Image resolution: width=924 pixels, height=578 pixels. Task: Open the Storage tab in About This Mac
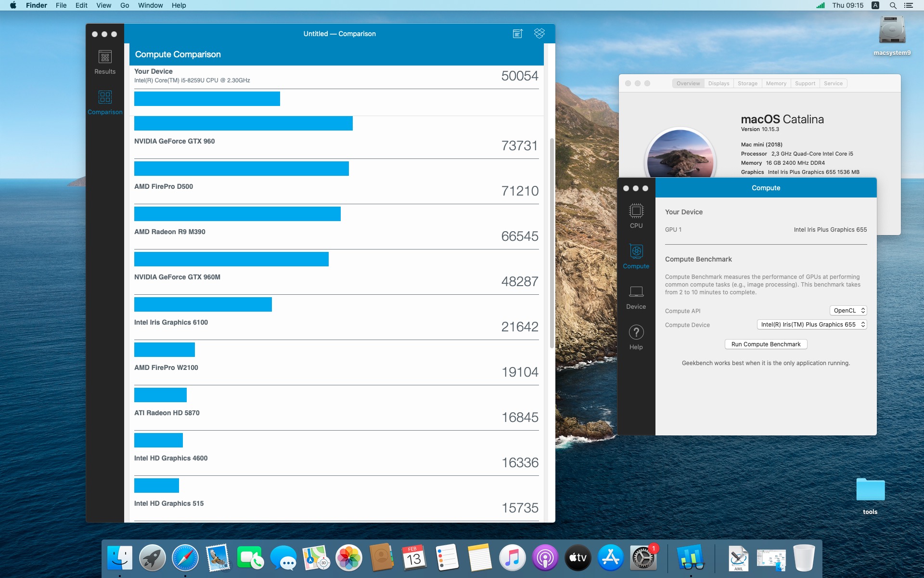pyautogui.click(x=747, y=83)
